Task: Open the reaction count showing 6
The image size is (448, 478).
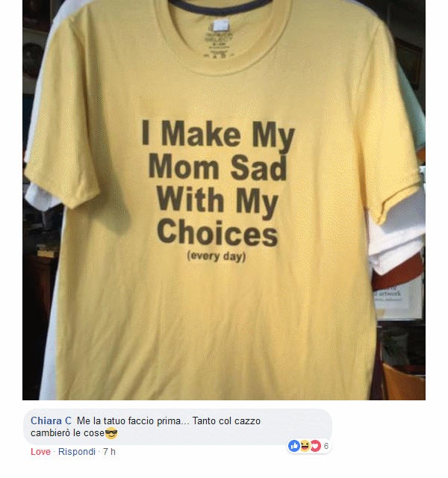Action: 326,446
